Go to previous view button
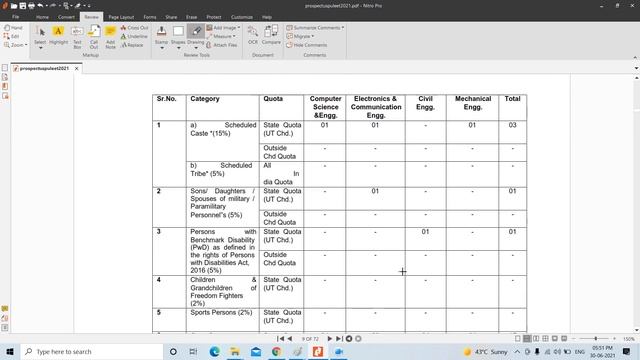 click(x=349, y=339)
